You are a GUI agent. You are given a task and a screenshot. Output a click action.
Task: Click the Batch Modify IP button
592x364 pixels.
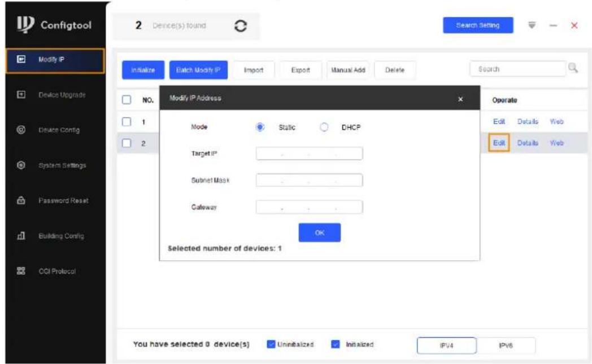pos(198,70)
